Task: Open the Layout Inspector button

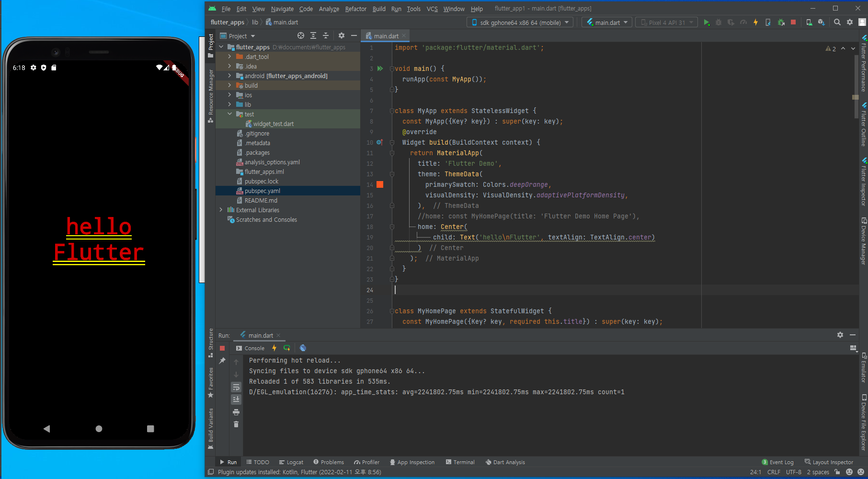Action: point(829,462)
